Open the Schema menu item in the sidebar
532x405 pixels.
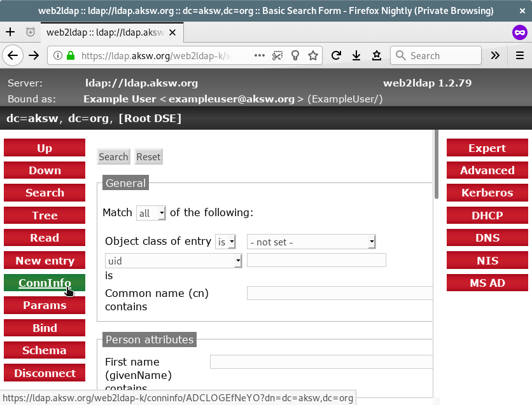pyautogui.click(x=45, y=350)
